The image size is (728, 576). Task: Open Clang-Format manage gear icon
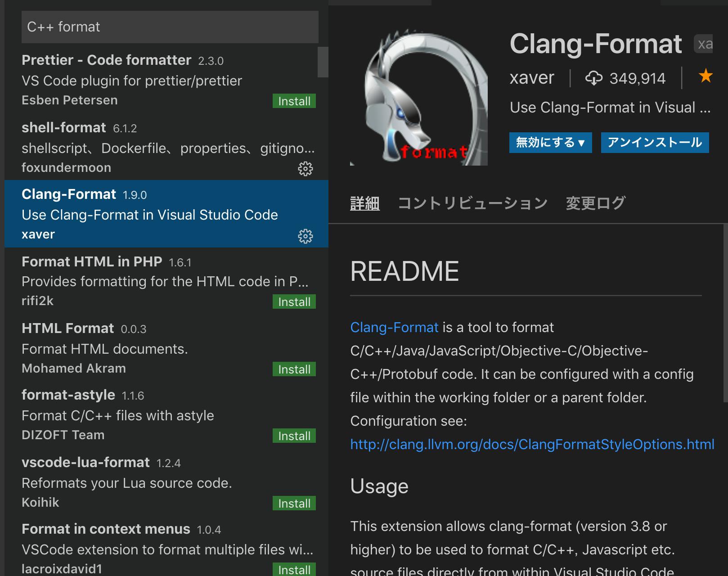pyautogui.click(x=306, y=235)
